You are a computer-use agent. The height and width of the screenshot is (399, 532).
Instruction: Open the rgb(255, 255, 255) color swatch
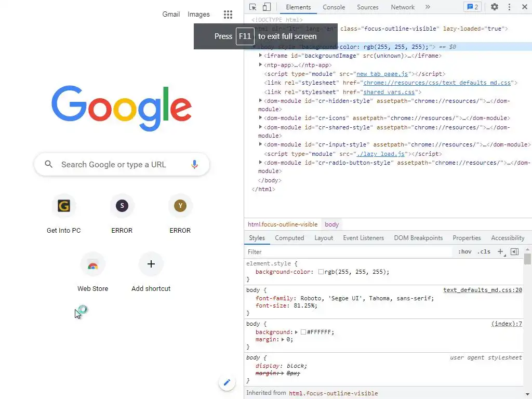[321, 272]
